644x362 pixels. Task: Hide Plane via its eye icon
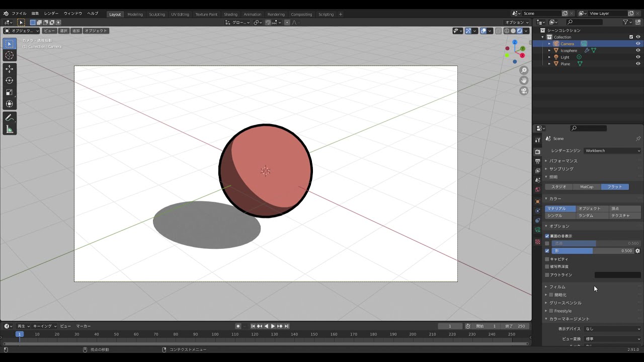point(638,64)
